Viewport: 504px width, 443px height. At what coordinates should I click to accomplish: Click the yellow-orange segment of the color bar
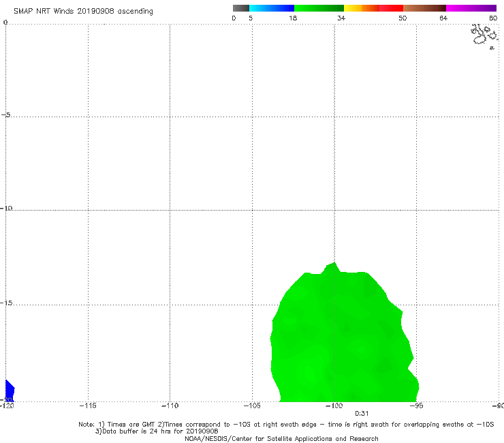click(x=362, y=8)
